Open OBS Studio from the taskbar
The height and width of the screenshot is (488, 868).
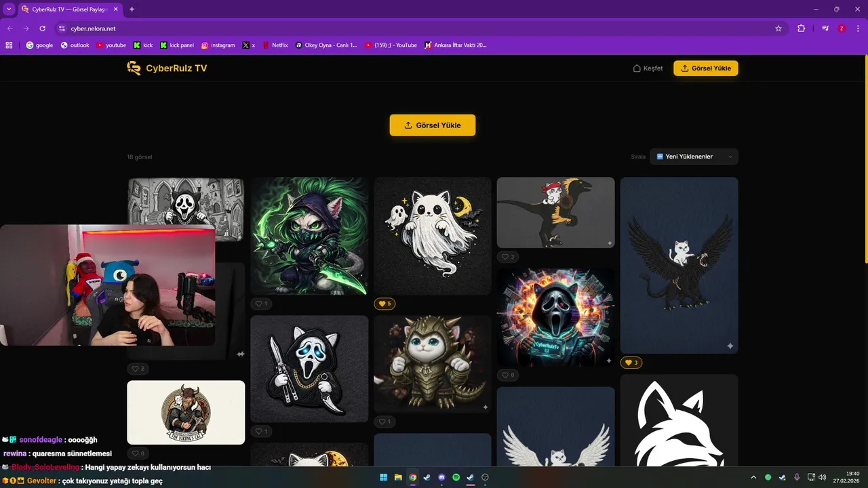click(485, 477)
